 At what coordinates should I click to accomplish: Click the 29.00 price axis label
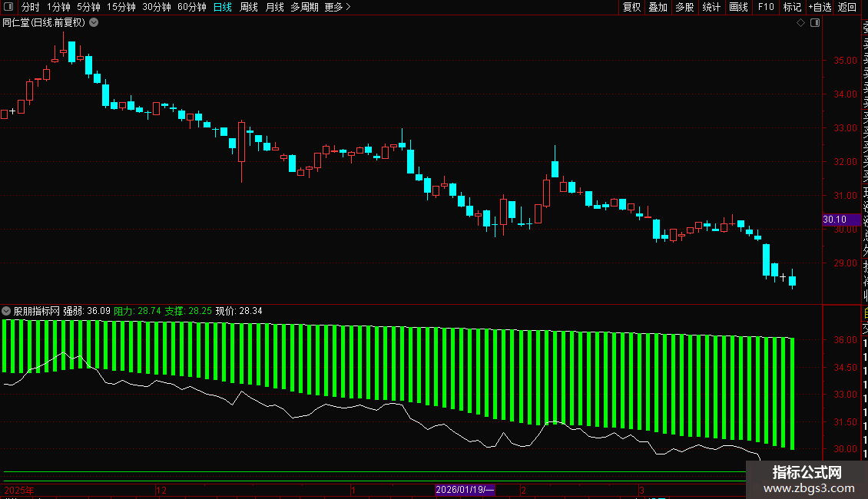click(x=845, y=263)
